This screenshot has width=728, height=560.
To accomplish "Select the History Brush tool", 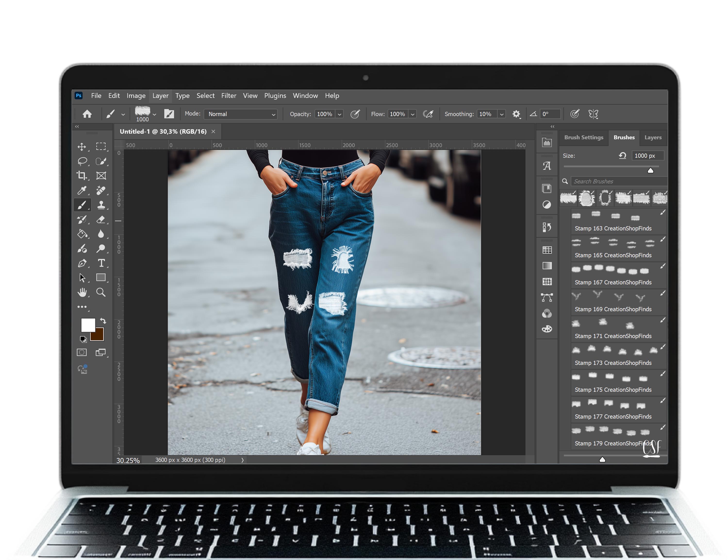I will click(x=82, y=220).
